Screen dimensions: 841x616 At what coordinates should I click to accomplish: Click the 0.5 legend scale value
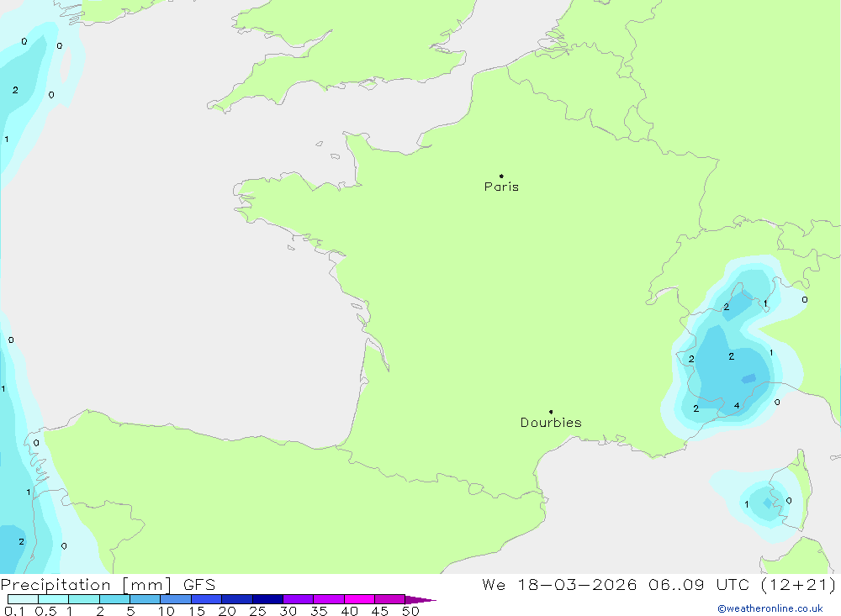[45, 611]
